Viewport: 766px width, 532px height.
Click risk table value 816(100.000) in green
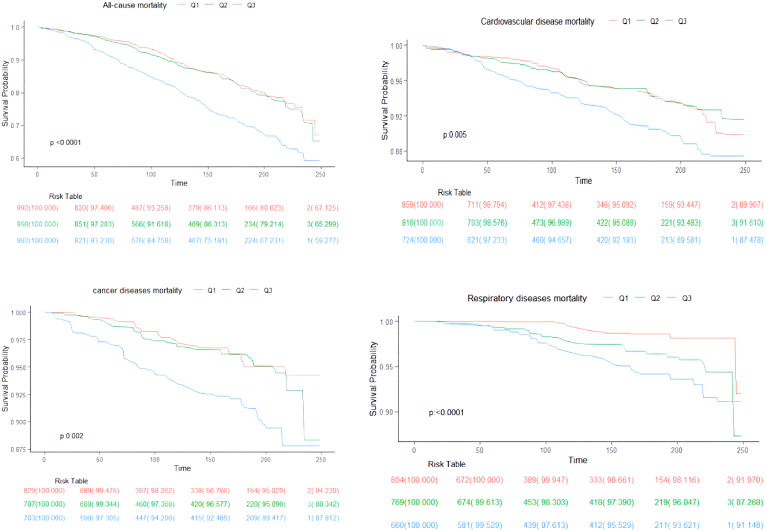pos(422,223)
